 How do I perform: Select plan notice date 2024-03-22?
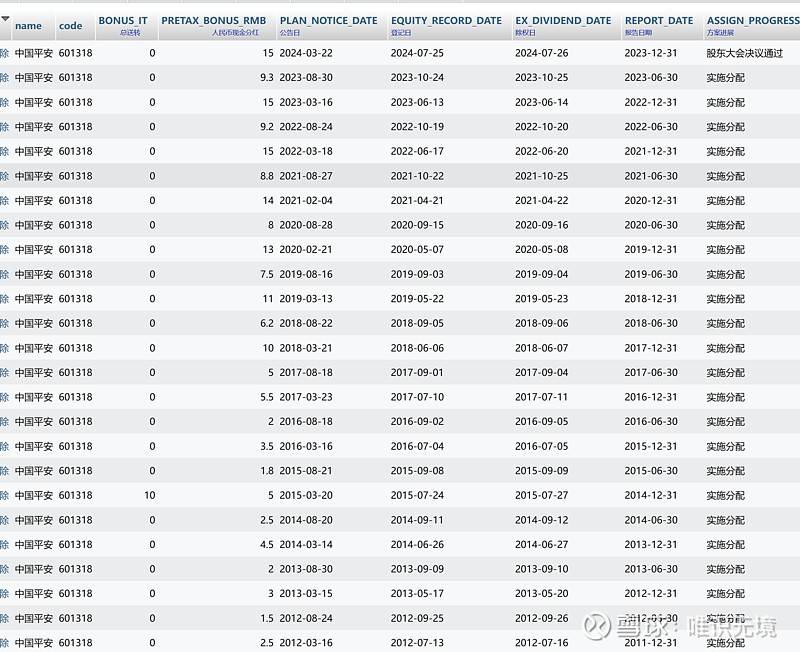(306, 53)
